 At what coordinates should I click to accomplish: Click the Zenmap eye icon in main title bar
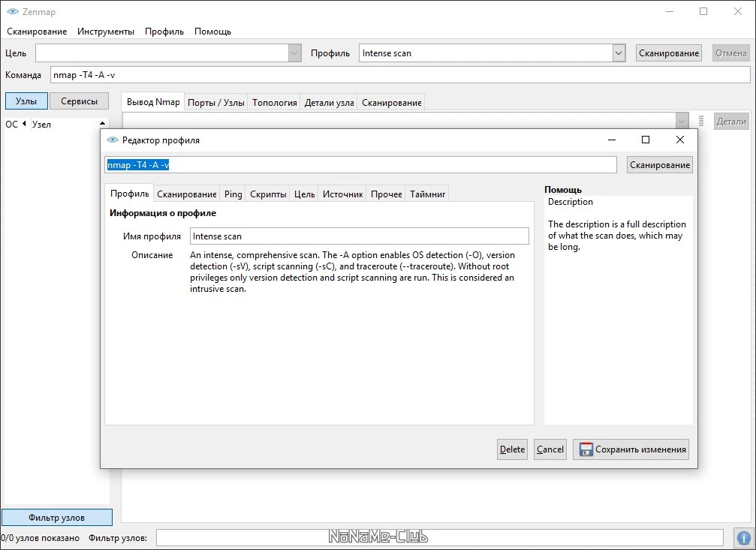13,11
